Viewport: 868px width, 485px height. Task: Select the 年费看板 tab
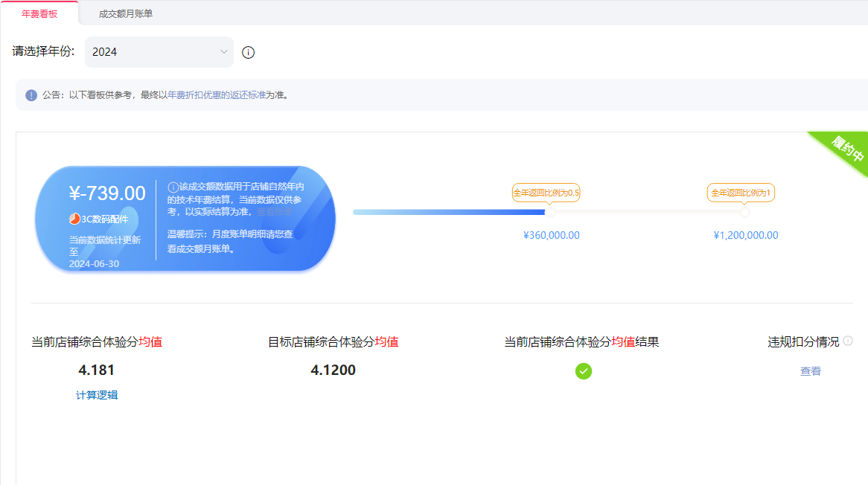click(39, 13)
